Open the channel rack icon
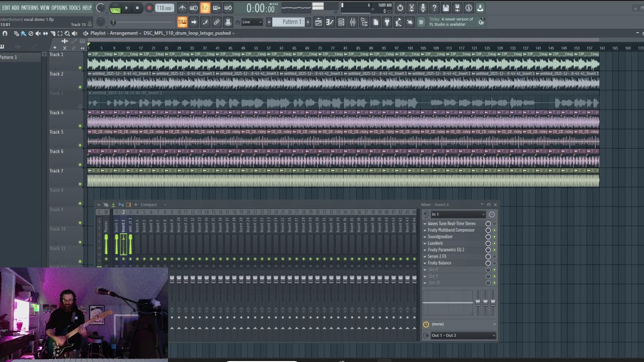The image size is (644, 362). tap(341, 22)
